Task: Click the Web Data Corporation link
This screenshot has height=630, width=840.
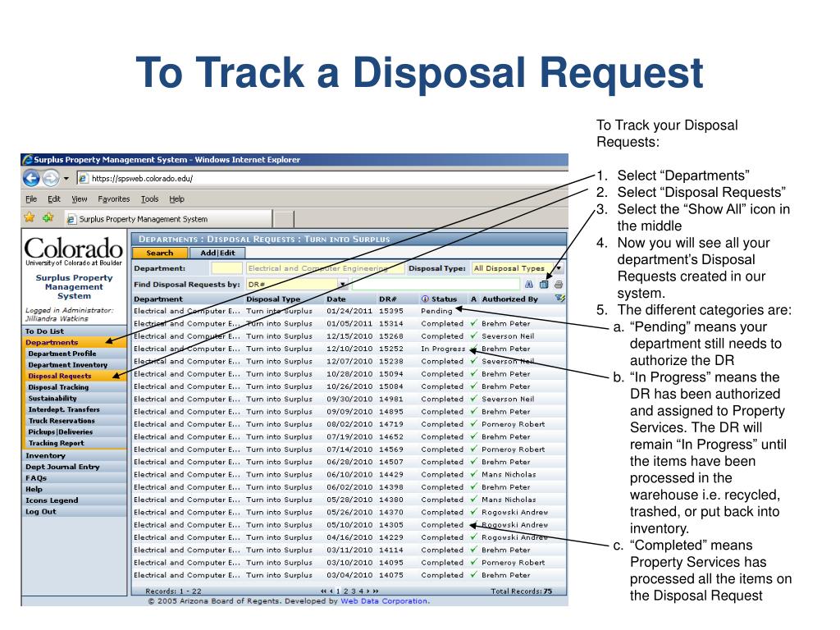Action: (384, 601)
